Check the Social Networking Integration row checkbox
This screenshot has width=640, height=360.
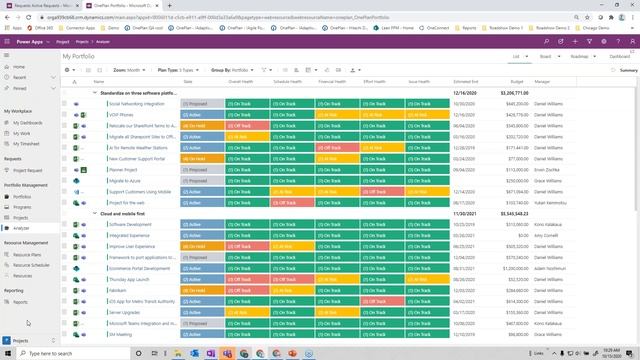click(x=64, y=104)
